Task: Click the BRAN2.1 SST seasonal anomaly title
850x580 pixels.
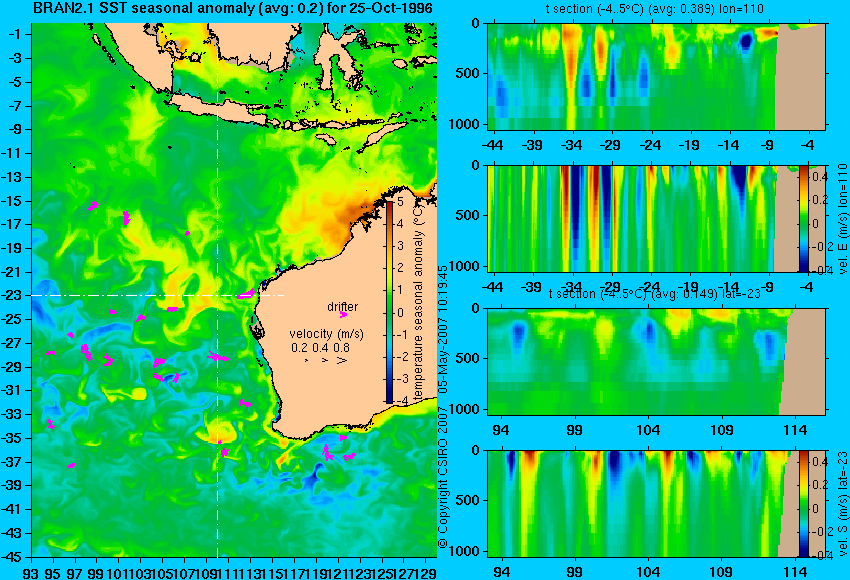Action: [x=233, y=8]
